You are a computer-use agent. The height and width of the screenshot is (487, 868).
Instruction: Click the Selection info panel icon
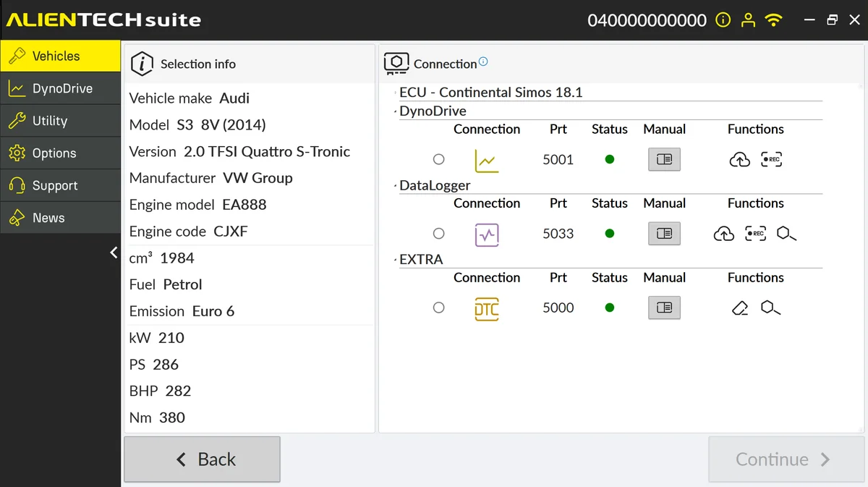(x=142, y=64)
